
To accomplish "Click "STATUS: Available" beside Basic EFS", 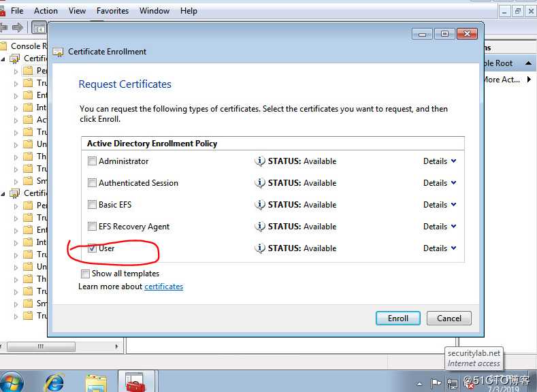I will [x=302, y=205].
